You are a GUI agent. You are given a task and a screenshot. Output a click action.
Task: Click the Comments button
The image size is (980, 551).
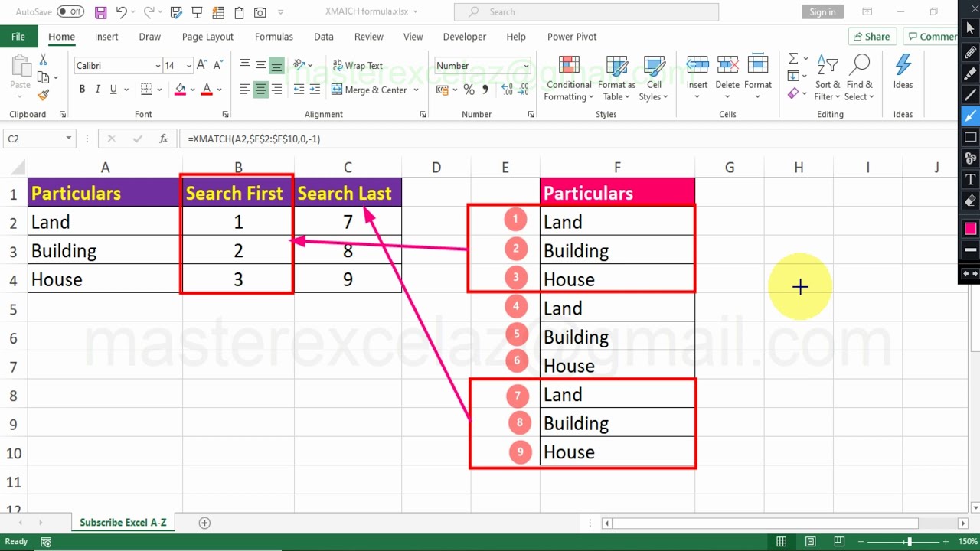(x=932, y=37)
